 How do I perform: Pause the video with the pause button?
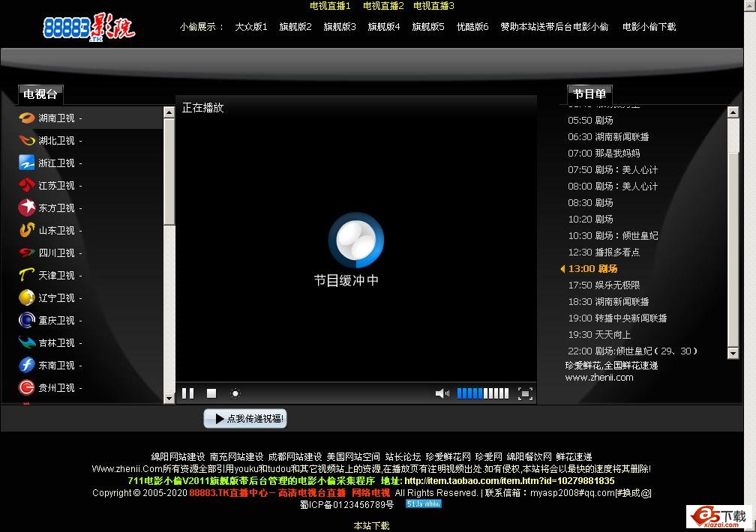point(188,393)
